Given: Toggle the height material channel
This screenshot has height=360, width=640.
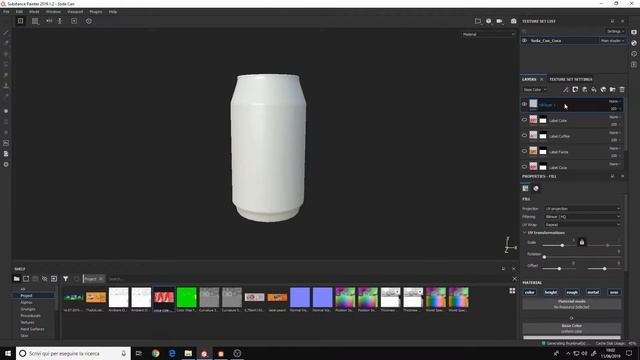Looking at the screenshot, I should point(551,292).
